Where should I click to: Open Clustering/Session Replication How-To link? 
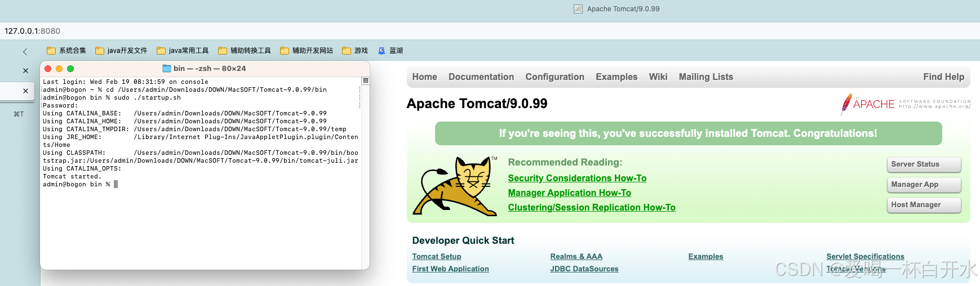pyautogui.click(x=592, y=208)
